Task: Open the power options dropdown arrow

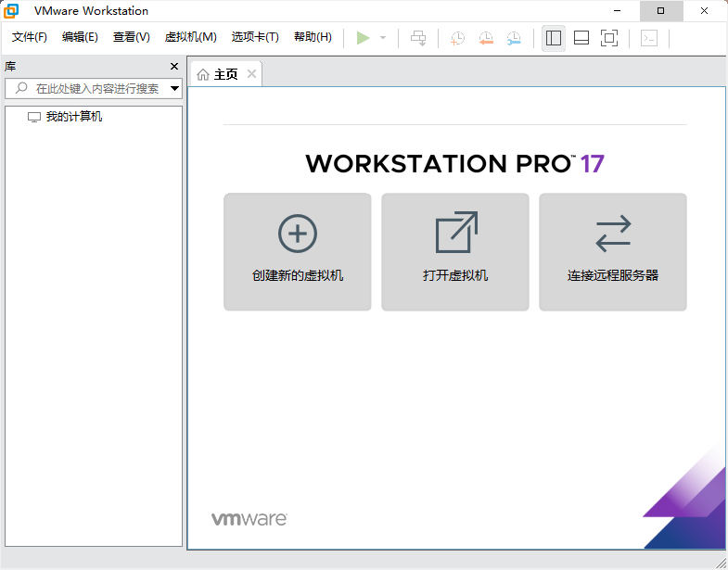Action: (383, 38)
